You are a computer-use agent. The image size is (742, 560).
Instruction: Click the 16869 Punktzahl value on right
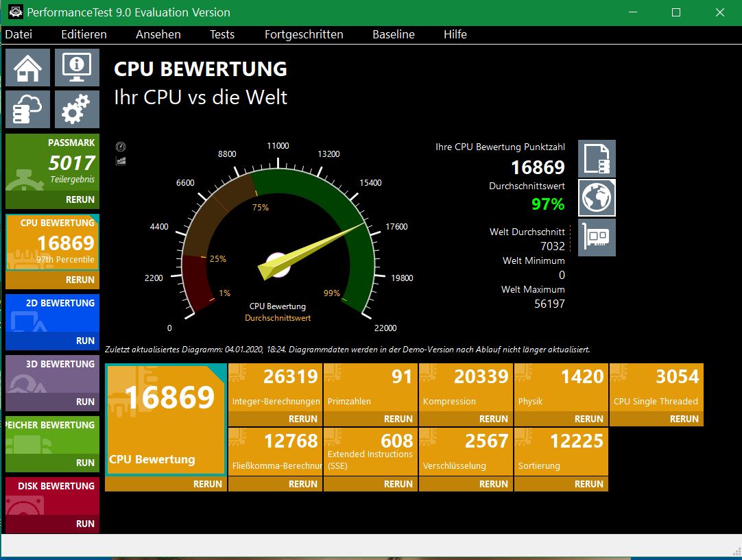(538, 167)
